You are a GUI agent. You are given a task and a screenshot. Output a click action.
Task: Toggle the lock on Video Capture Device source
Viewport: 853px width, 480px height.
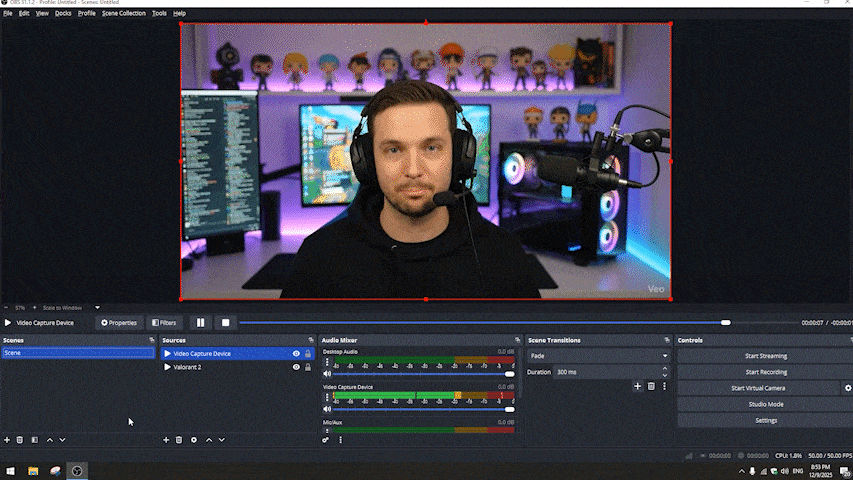[308, 354]
